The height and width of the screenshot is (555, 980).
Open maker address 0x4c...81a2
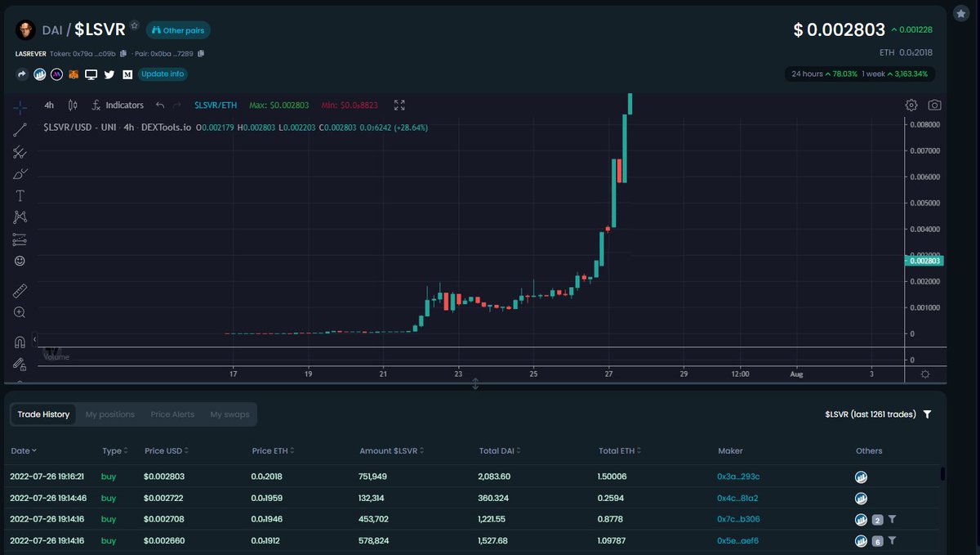737,498
